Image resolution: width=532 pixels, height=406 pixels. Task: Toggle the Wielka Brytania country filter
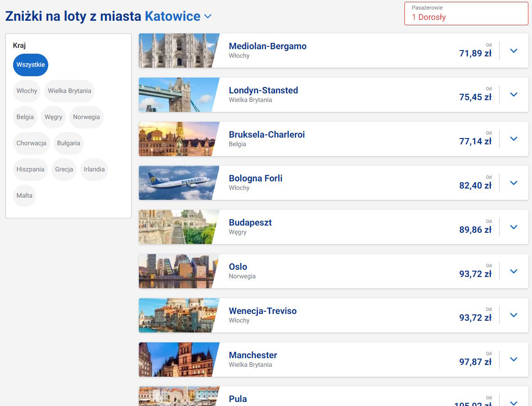pos(69,91)
